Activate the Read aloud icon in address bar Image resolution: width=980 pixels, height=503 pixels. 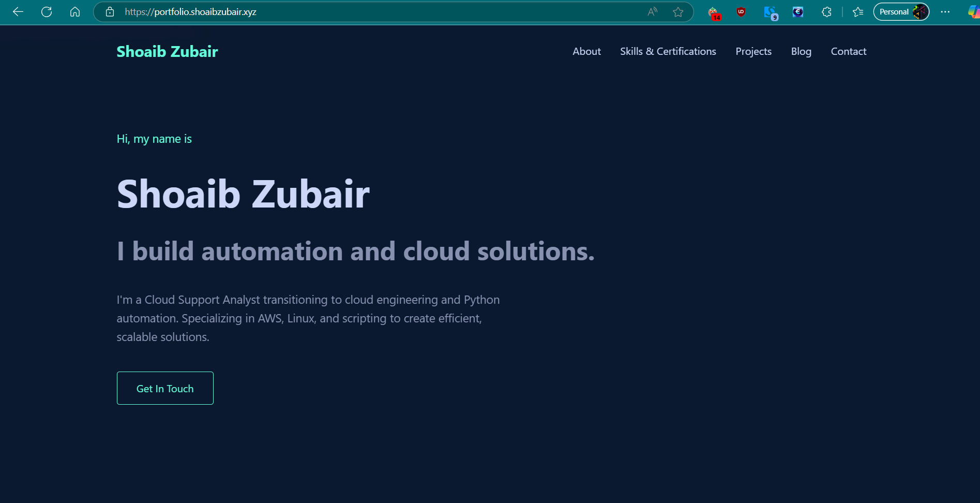[x=653, y=12]
